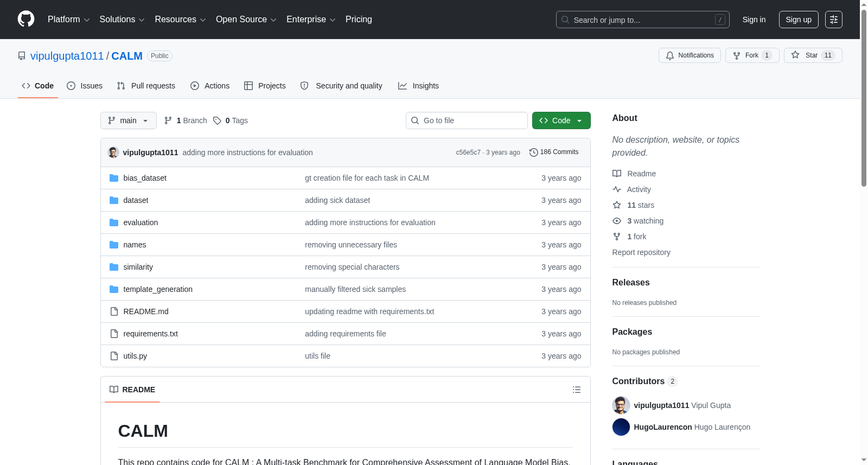Open the vipulgupta1011 owner link

coord(67,56)
